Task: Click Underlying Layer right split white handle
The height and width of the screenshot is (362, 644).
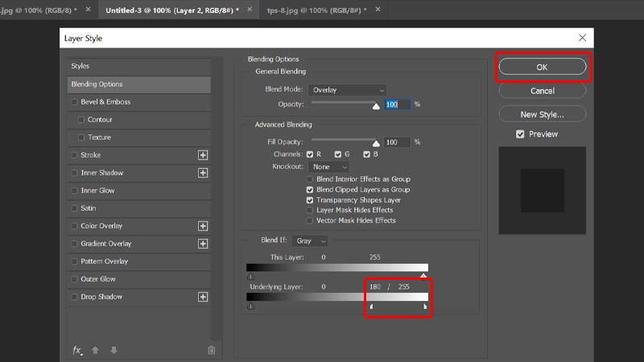Action: pos(425,306)
